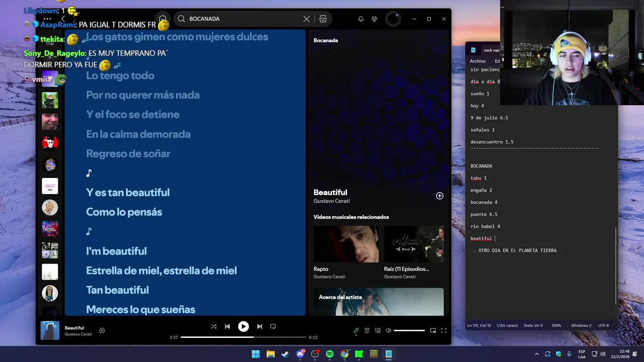Open Connect to a device icon
Screen dimensions: 644x362
click(377, 330)
